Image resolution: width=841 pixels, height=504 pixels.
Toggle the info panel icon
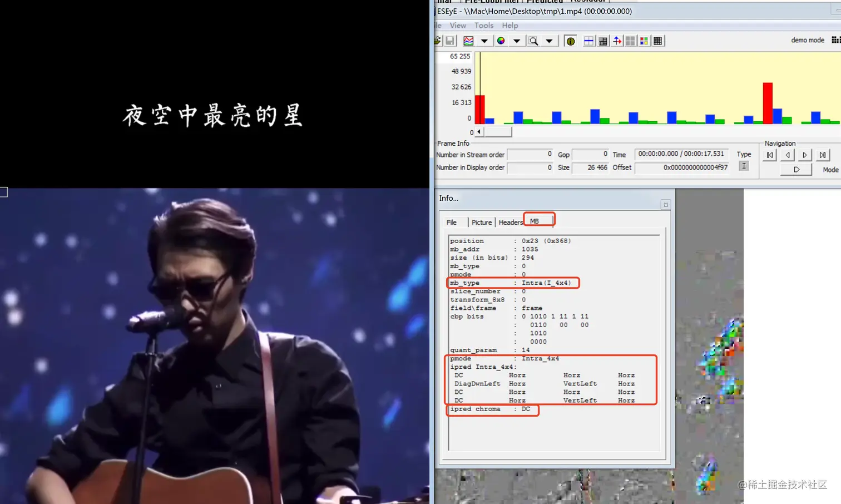click(571, 41)
